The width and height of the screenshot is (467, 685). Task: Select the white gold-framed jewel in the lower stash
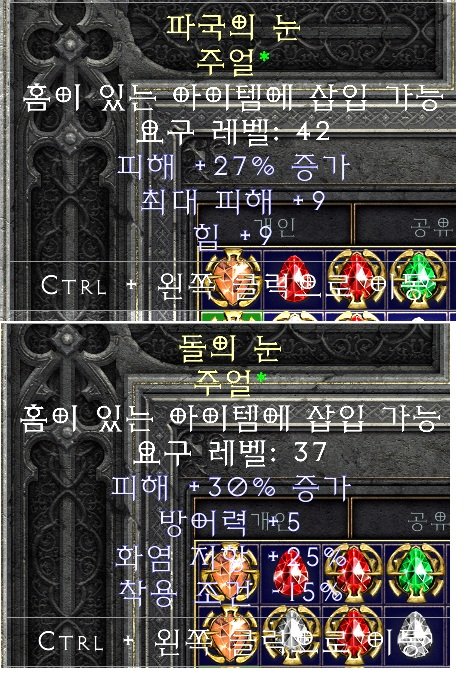(x=292, y=635)
